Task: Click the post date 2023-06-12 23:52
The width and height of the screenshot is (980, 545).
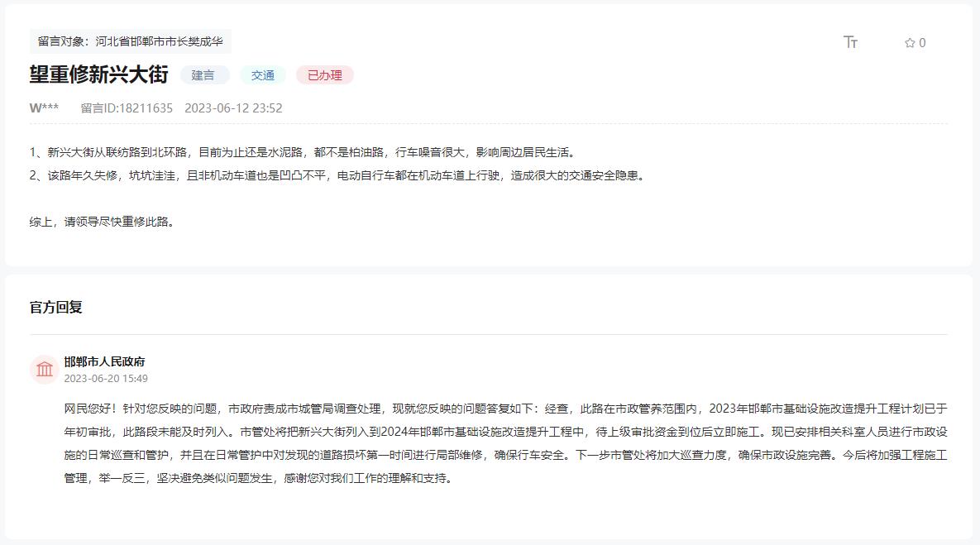Action: coord(233,108)
